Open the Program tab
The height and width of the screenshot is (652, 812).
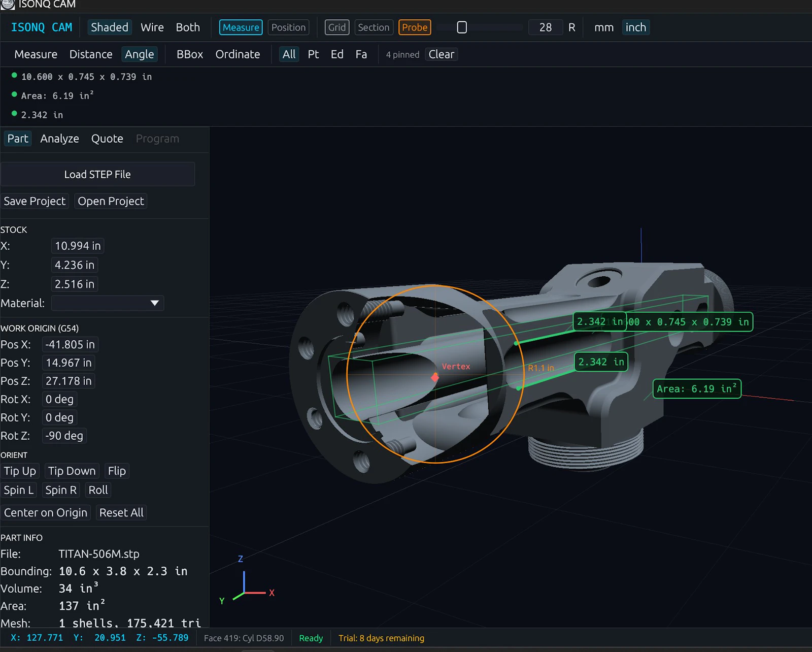[157, 139]
